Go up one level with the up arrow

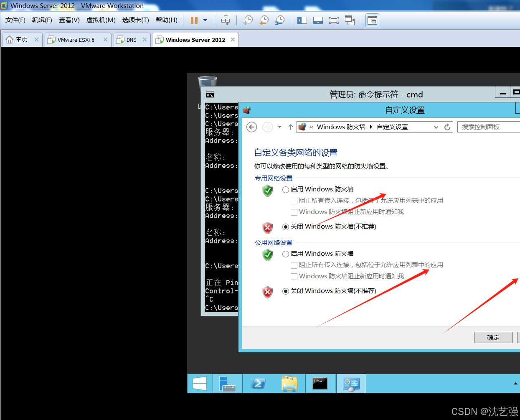[x=291, y=127]
